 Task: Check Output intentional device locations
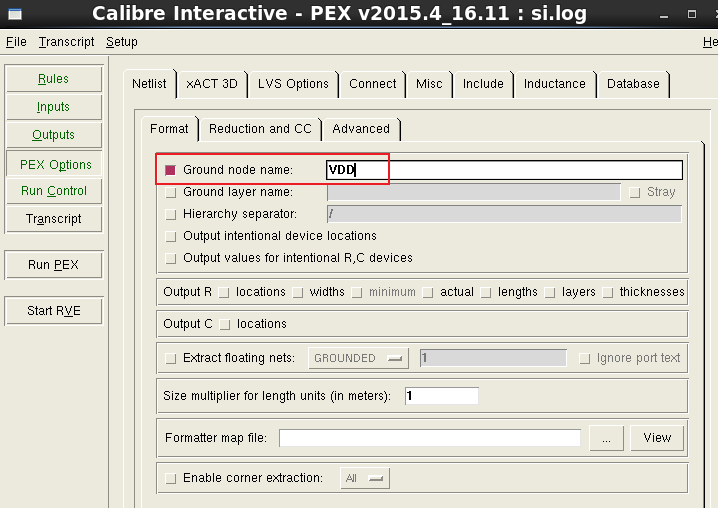pos(170,236)
